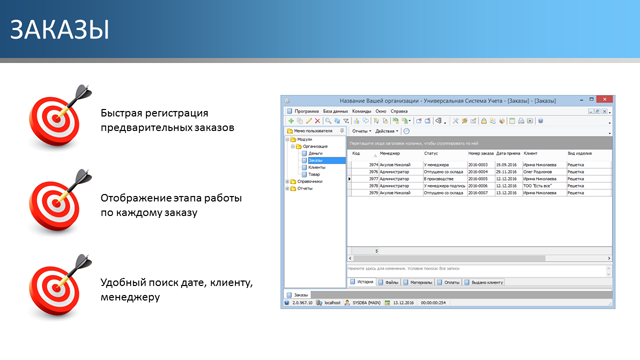
Task: Expand the Отчеты folder in tree
Action: pyautogui.click(x=287, y=188)
